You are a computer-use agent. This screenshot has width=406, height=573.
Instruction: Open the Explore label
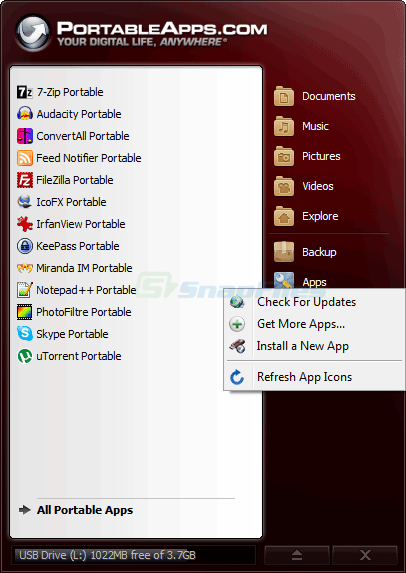click(x=320, y=216)
